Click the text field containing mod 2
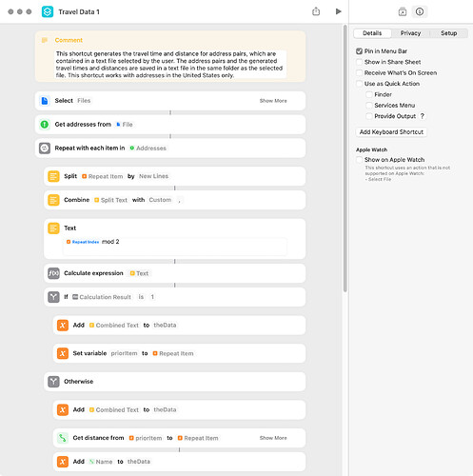Screen dimensions: 473x476 click(x=175, y=246)
